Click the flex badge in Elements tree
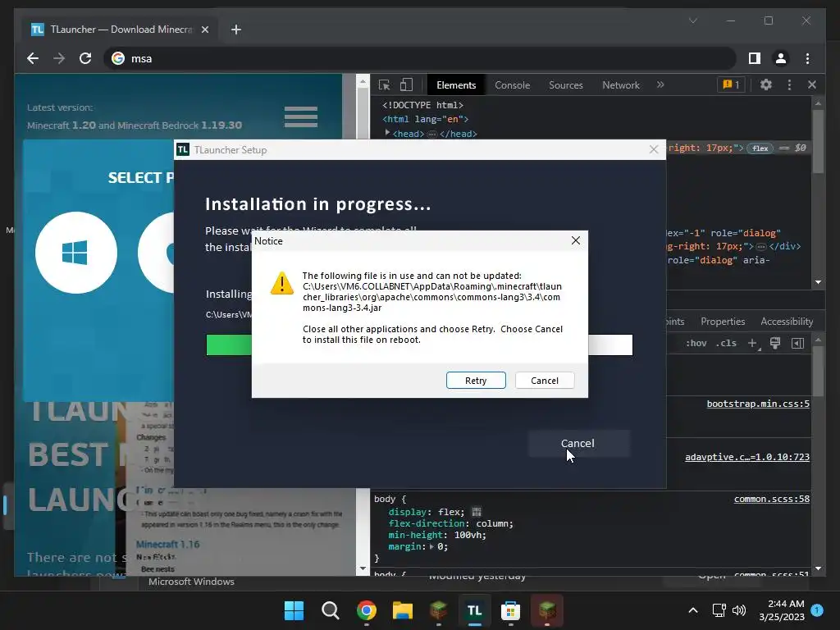Screen dimensions: 840x630 (x=760, y=148)
